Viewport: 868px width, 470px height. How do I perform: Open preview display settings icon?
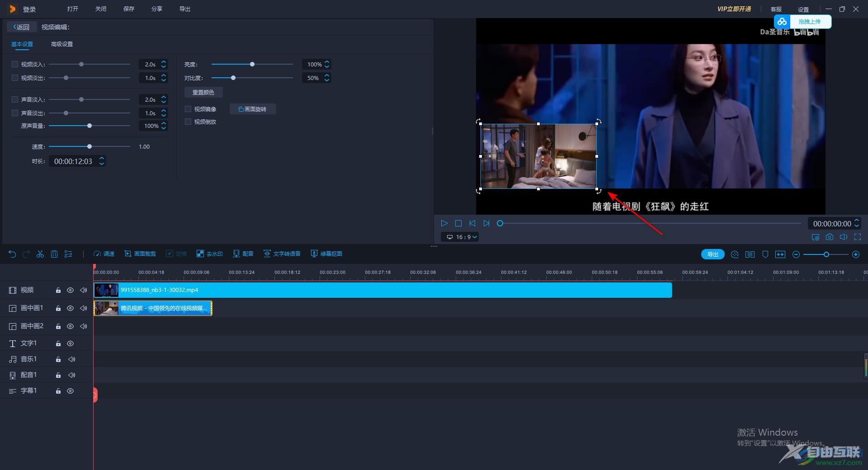point(816,237)
